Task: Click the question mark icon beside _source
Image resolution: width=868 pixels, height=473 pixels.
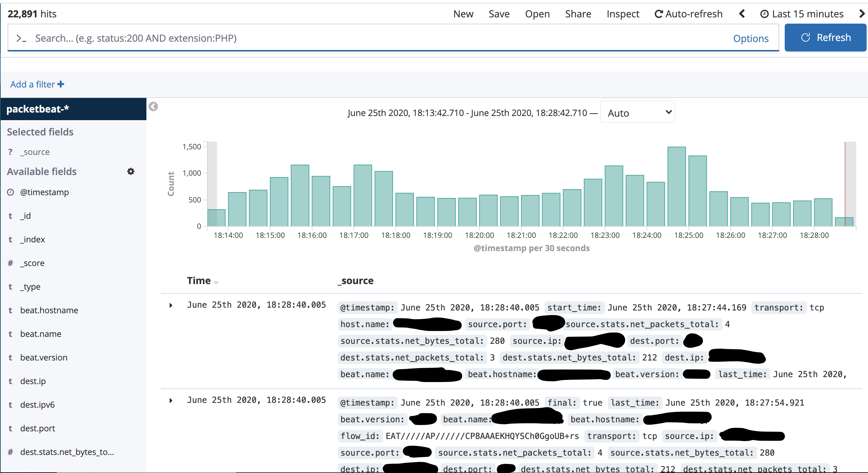Action: (x=10, y=151)
